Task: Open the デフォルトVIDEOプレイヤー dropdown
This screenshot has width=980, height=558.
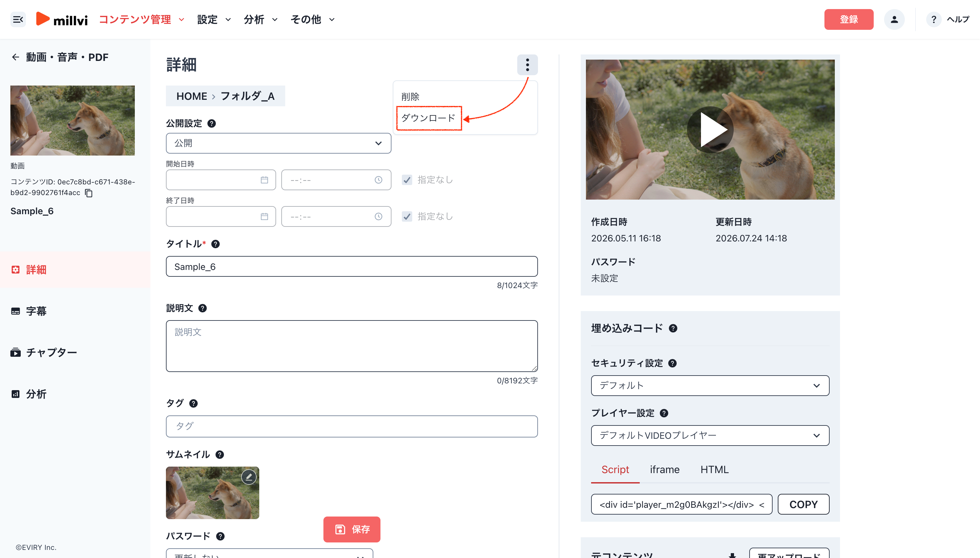Action: tap(710, 436)
